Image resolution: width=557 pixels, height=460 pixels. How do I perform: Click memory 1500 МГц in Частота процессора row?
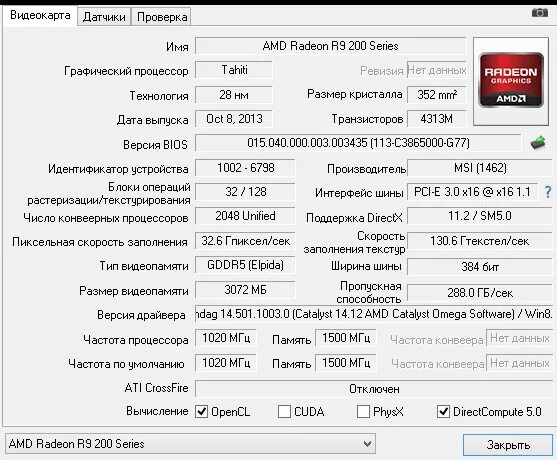[346, 338]
